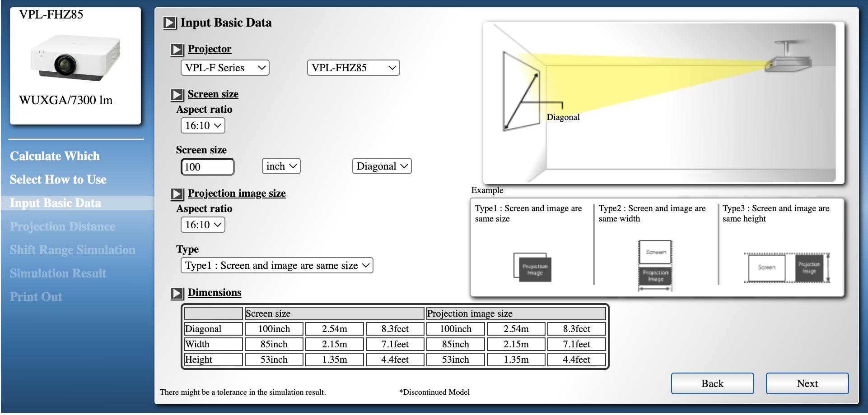
Task: Open the Type1 screen and image dropdown
Action: 276,265
